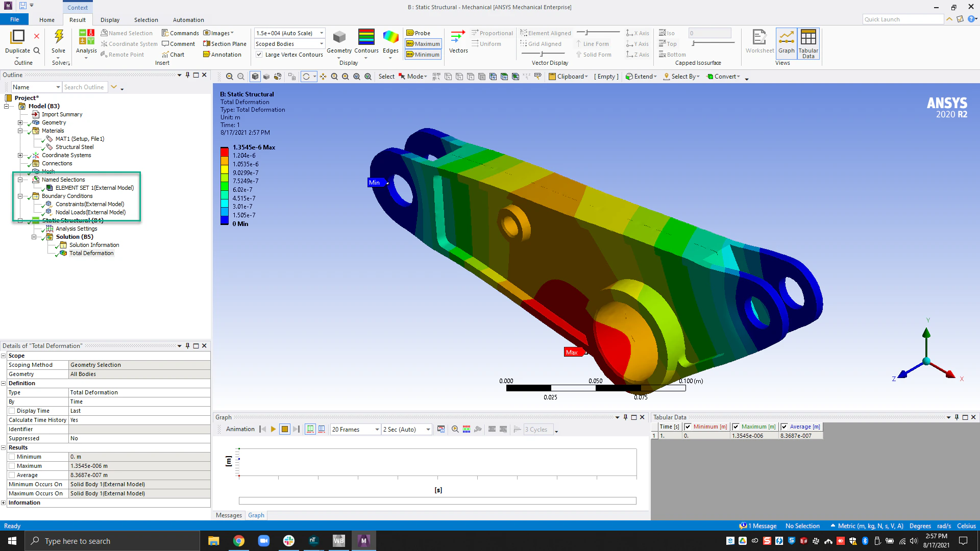This screenshot has height=551, width=980.
Task: Click the red color band in legend
Action: [x=224, y=152]
